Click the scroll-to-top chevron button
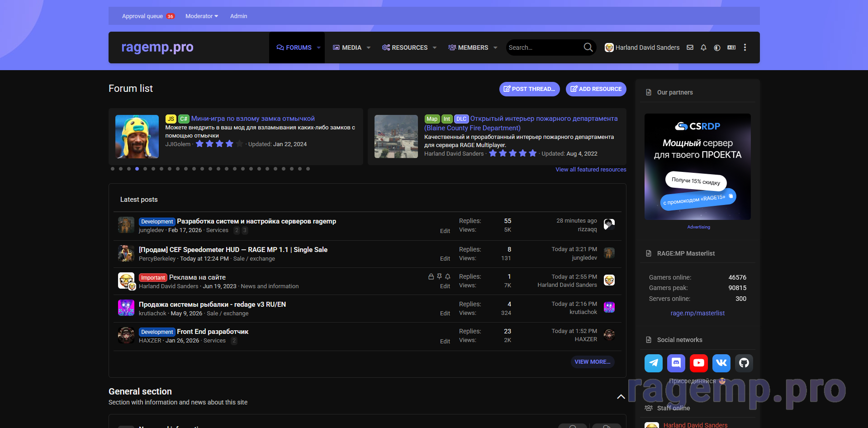Image resolution: width=868 pixels, height=428 pixels. click(x=621, y=397)
